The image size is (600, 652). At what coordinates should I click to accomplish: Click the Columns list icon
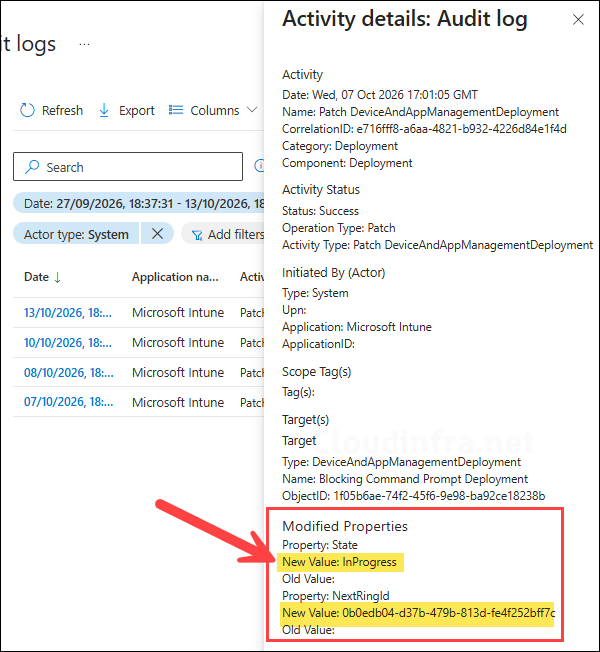pos(176,110)
